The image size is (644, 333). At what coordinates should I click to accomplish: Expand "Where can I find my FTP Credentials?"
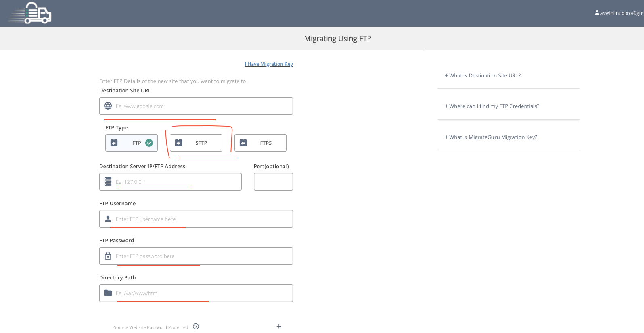click(492, 106)
